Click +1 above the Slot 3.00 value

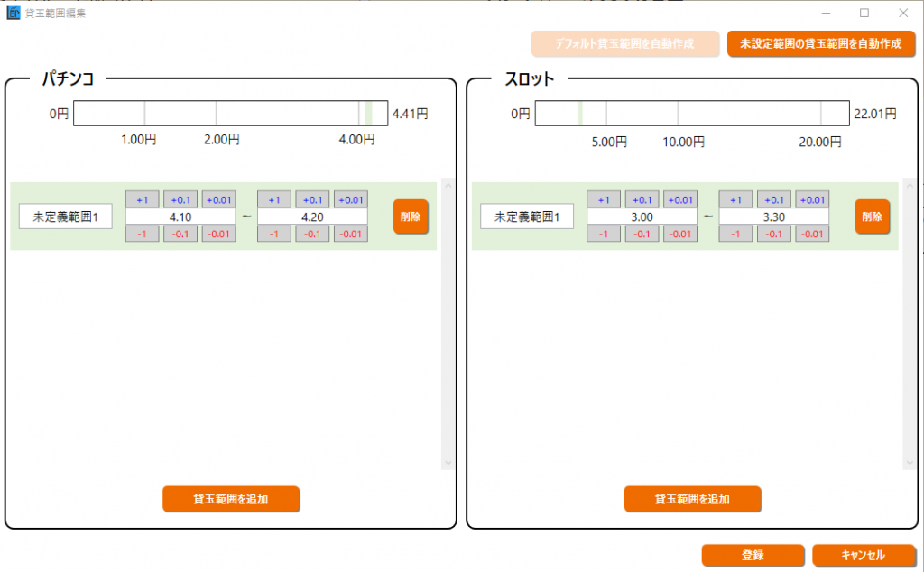pyautogui.click(x=604, y=199)
